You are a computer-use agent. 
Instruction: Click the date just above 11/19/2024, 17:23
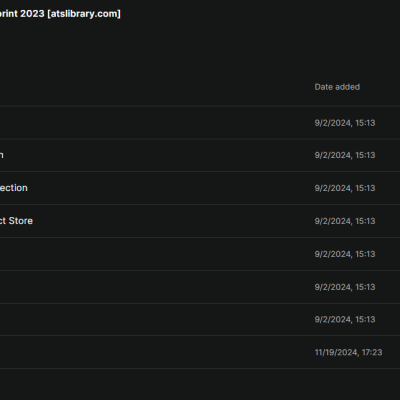[x=345, y=319]
